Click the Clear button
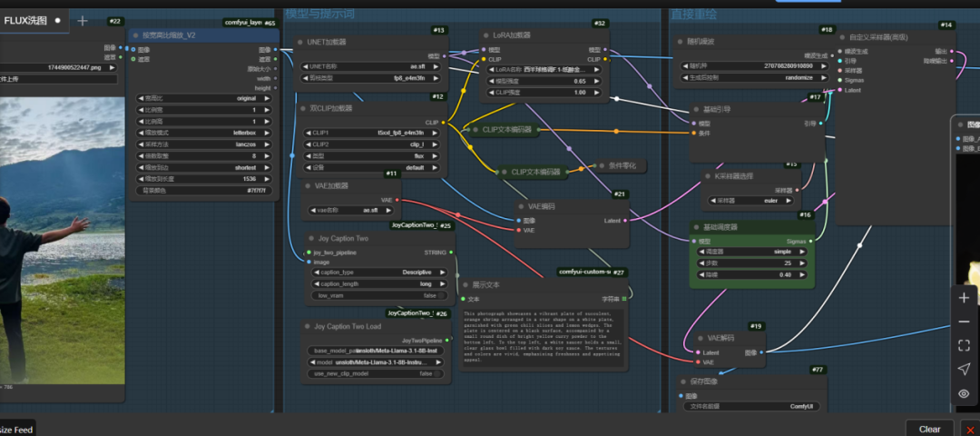The width and height of the screenshot is (980, 436). pos(929,429)
